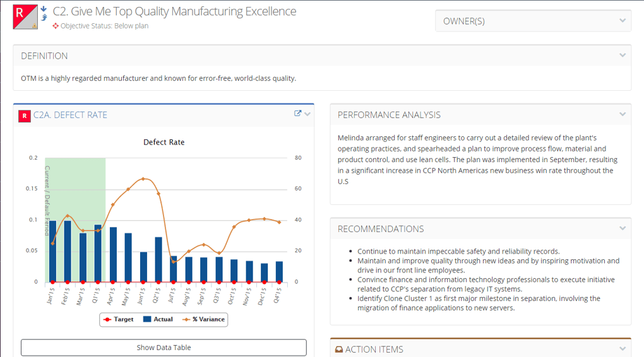The height and width of the screenshot is (357, 644).
Task: Toggle the Actual series in the legend
Action: (158, 319)
